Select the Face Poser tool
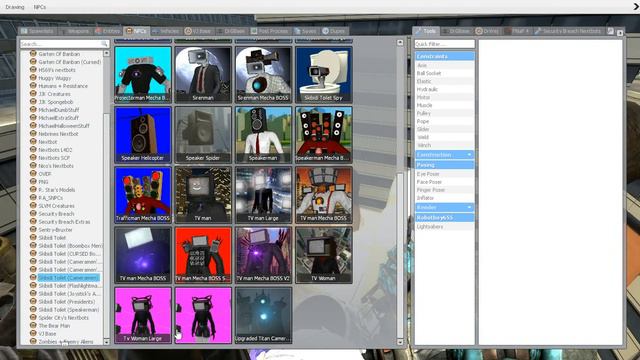Viewport: 640px width, 360px height. (444, 182)
